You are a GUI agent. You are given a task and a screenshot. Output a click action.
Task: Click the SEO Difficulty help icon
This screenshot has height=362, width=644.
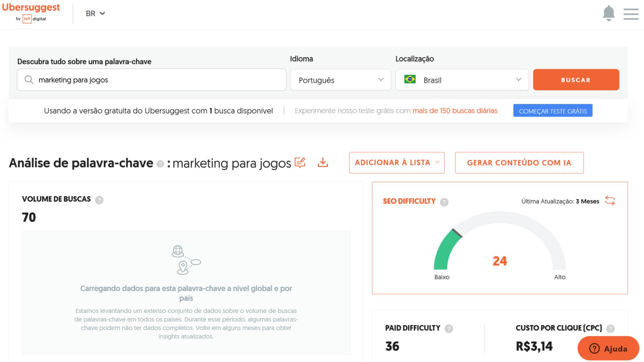pos(444,201)
